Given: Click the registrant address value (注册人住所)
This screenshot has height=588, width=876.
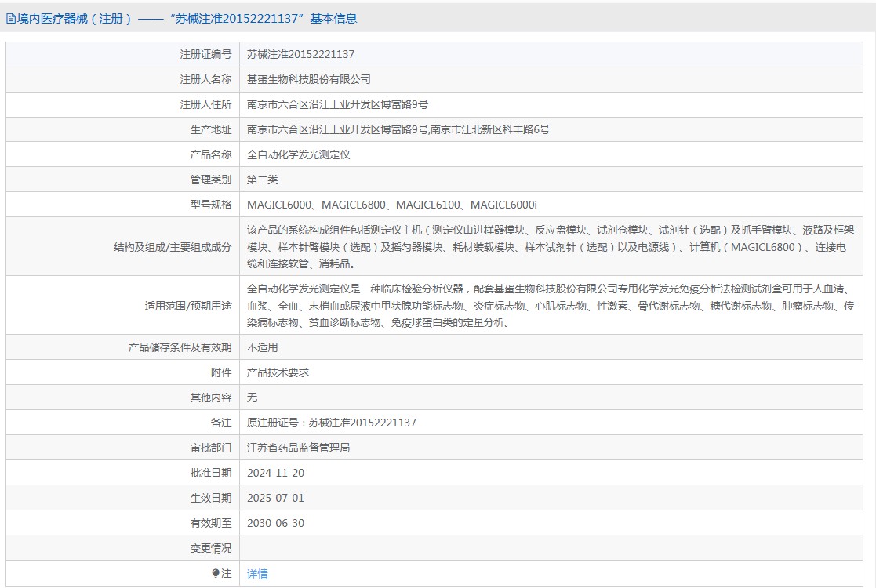Looking at the screenshot, I should 337,104.
